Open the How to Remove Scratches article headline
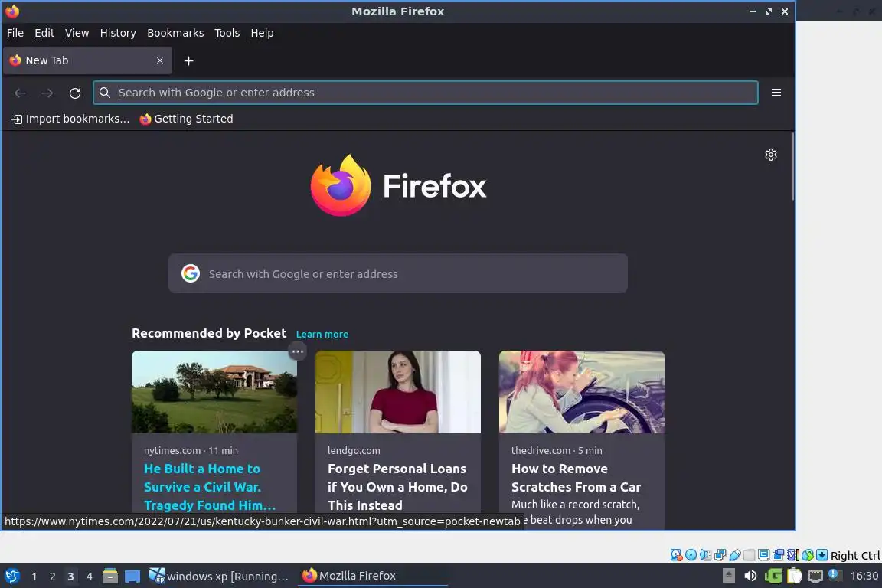 576,478
